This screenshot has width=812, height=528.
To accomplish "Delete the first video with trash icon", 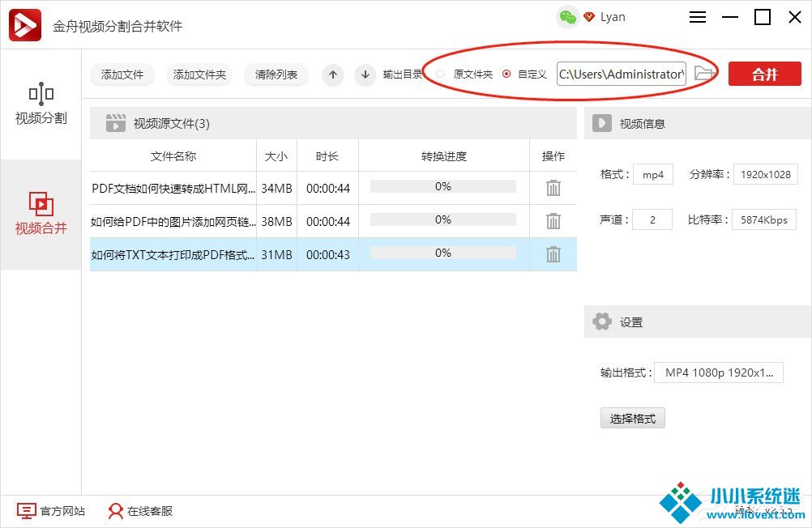I will point(553,188).
